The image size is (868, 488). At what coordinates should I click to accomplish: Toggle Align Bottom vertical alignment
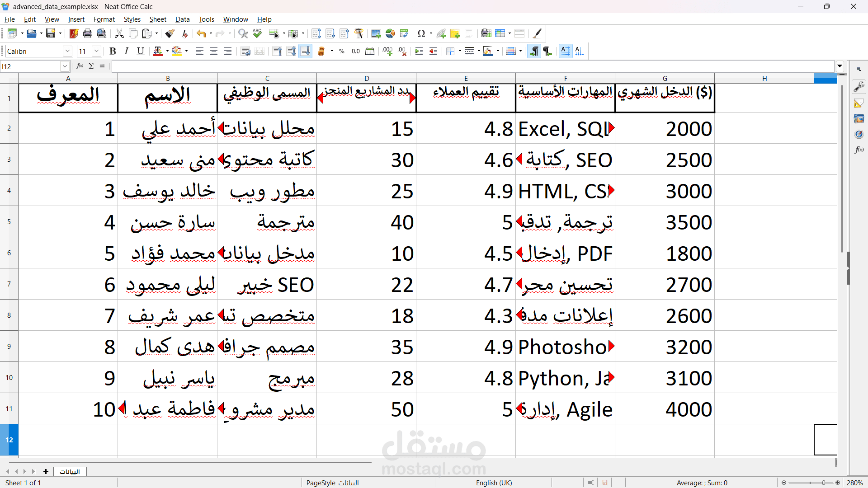coord(306,51)
